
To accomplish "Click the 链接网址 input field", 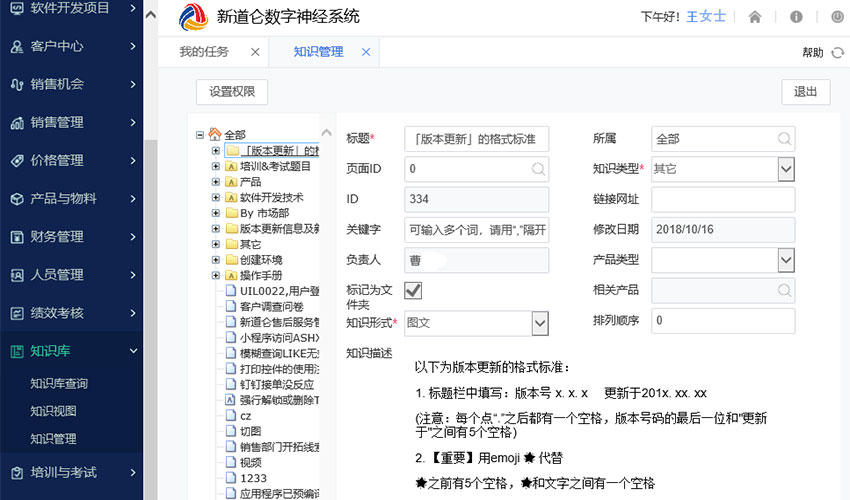I will pos(723,199).
